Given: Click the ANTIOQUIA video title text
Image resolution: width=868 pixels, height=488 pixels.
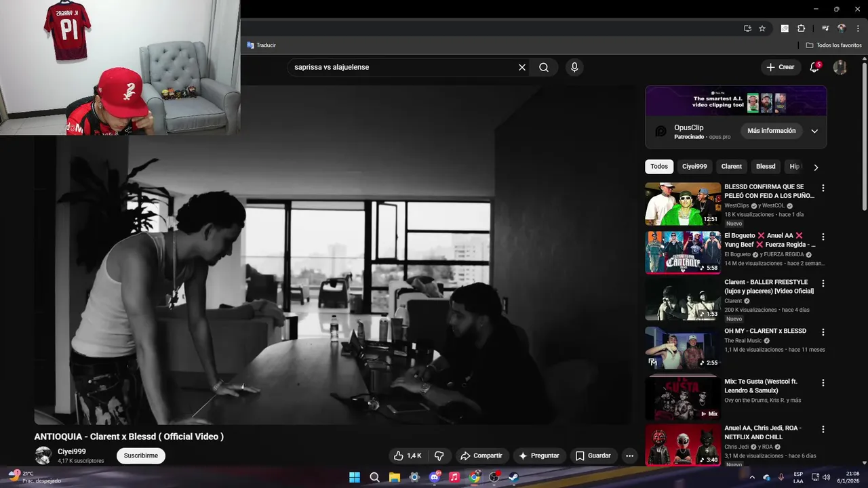Looking at the screenshot, I should point(129,436).
